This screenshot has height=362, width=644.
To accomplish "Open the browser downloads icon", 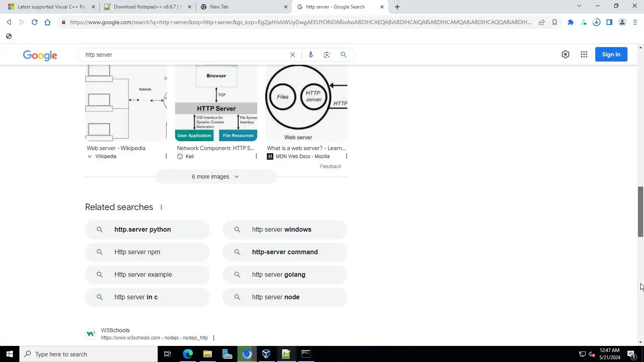I will [597, 22].
